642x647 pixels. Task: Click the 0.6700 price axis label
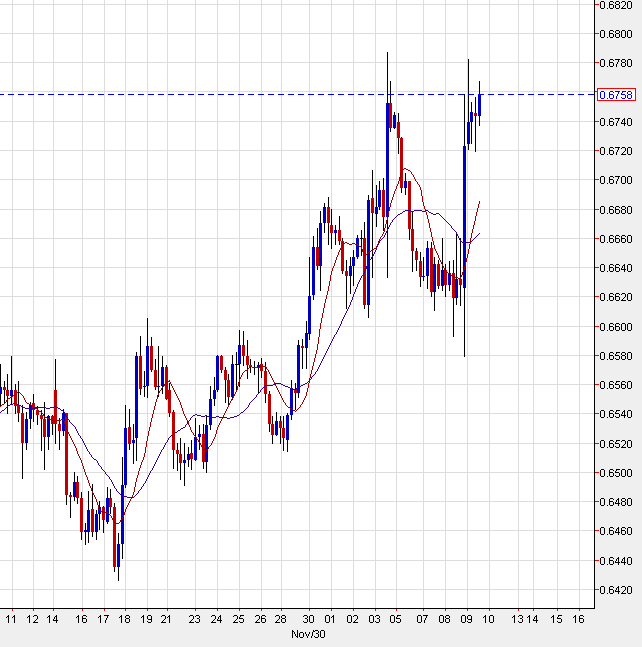(616, 180)
